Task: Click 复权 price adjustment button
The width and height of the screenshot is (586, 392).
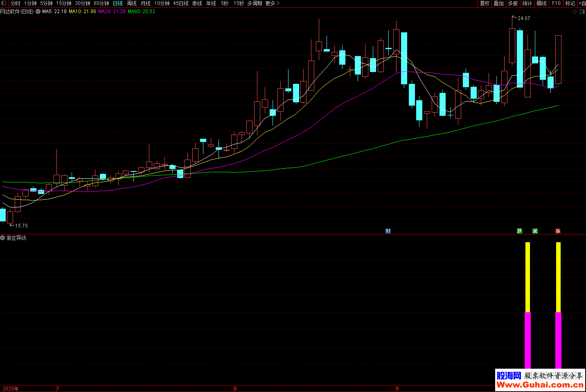Action: point(485,3)
